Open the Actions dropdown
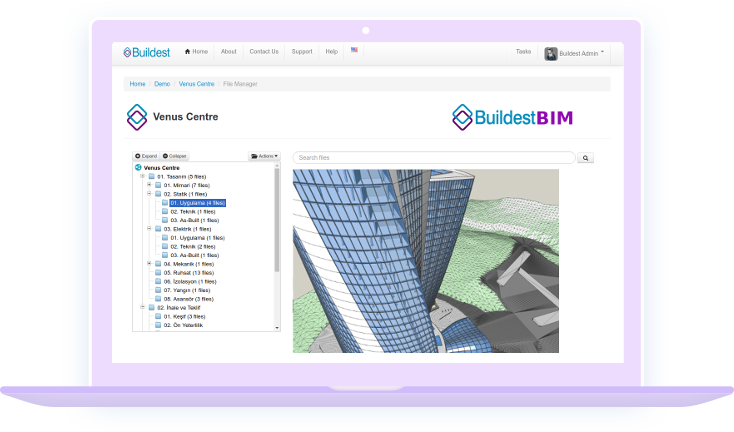 click(x=264, y=156)
